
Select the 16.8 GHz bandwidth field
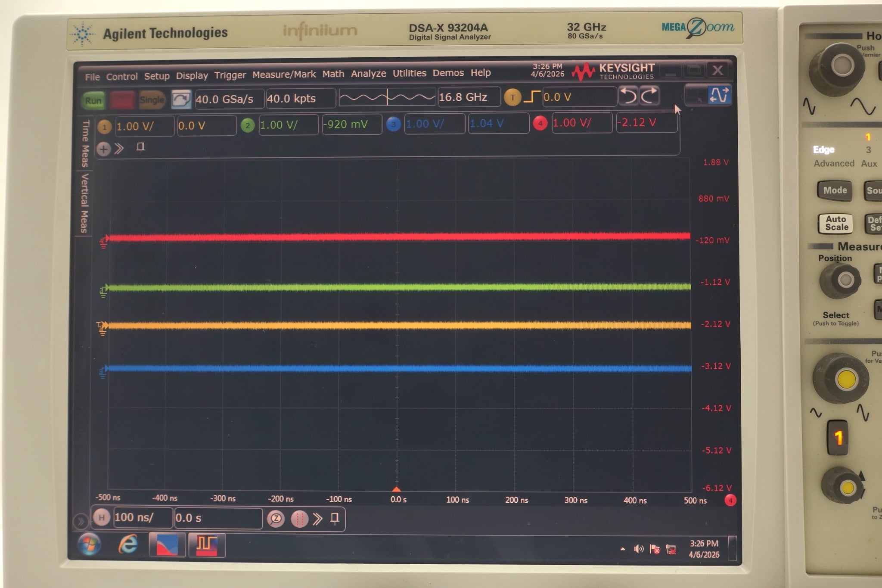point(469,97)
